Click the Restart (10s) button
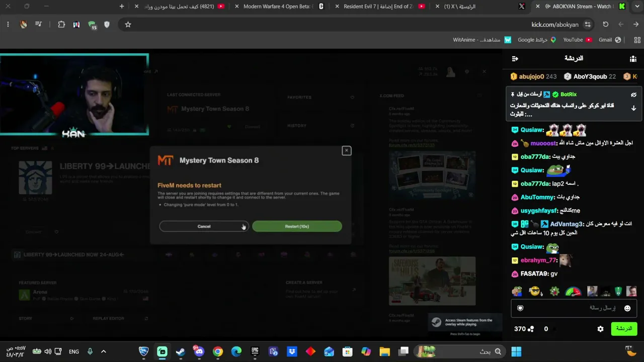 [x=297, y=226]
